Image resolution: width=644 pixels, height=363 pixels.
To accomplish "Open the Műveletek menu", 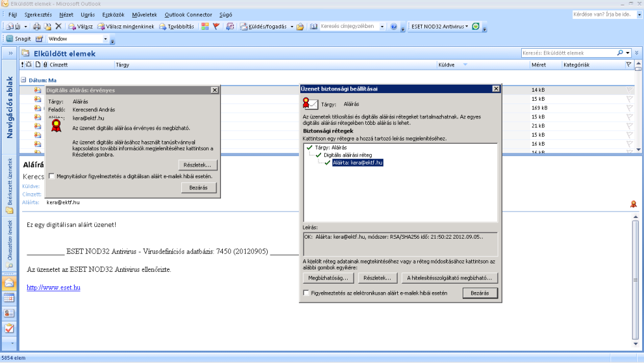I will click(144, 15).
